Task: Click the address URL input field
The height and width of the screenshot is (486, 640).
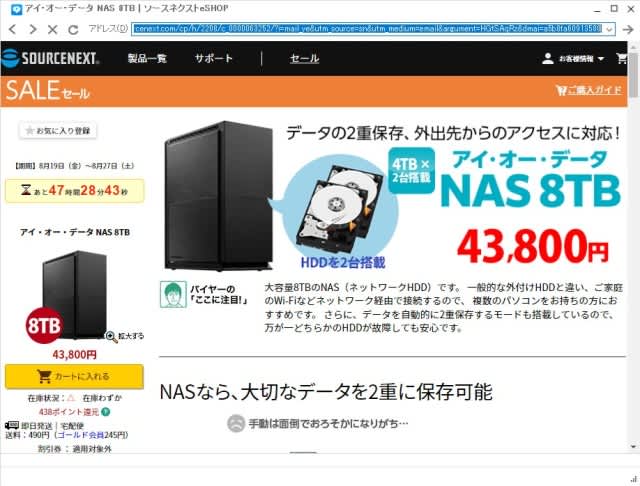Action: pyautogui.click(x=368, y=29)
